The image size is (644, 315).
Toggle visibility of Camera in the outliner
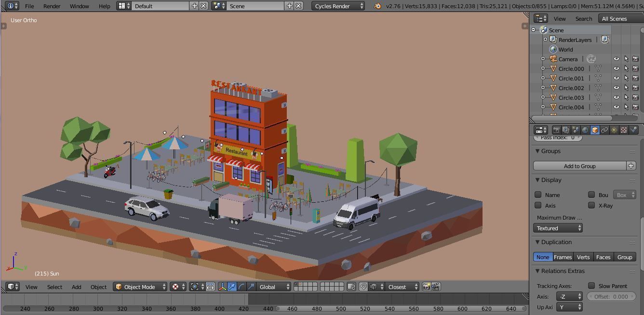click(616, 59)
